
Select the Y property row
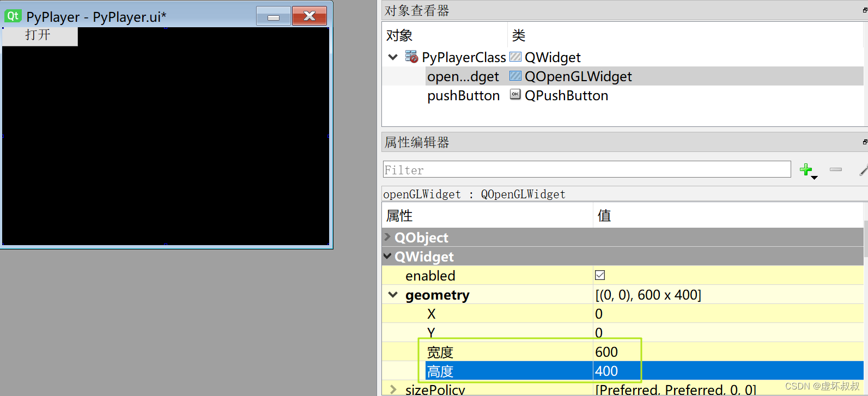click(623, 333)
